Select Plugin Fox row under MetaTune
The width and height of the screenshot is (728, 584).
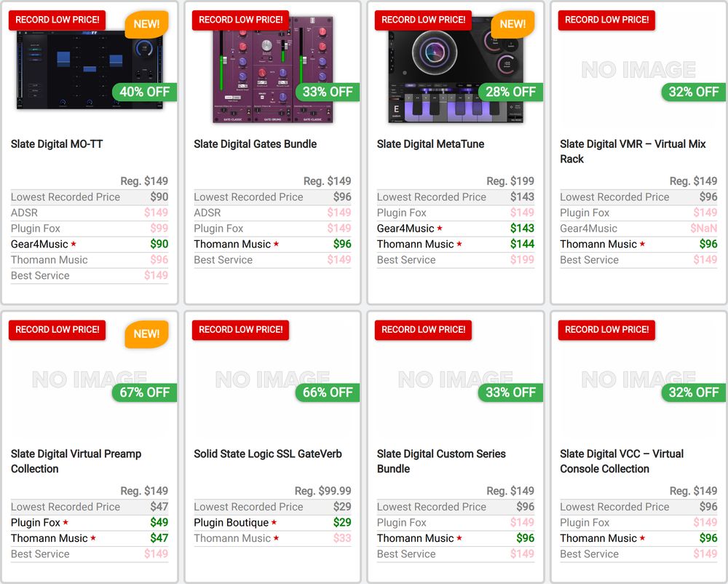tap(456, 213)
